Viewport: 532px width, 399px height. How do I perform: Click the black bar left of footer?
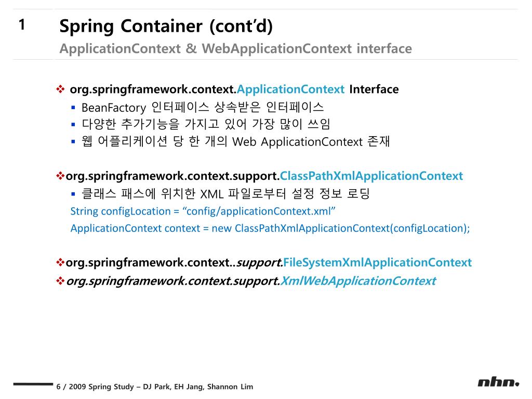tap(33, 384)
